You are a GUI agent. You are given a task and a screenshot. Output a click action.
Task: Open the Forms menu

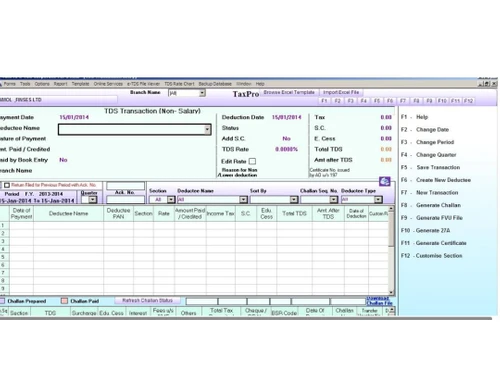pos(10,84)
